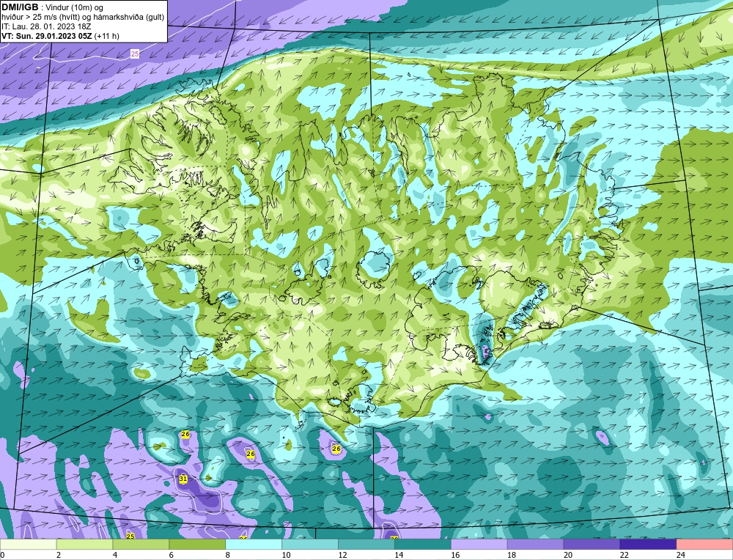The image size is (733, 560).
Task: Click the yellow '25' gust label on map
Action: pyautogui.click(x=130, y=536)
